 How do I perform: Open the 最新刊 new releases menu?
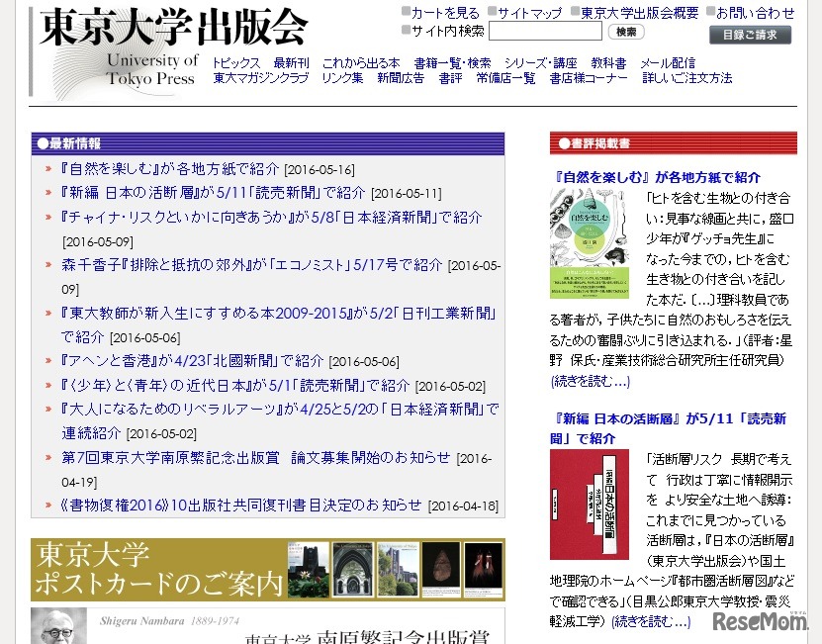coord(290,62)
